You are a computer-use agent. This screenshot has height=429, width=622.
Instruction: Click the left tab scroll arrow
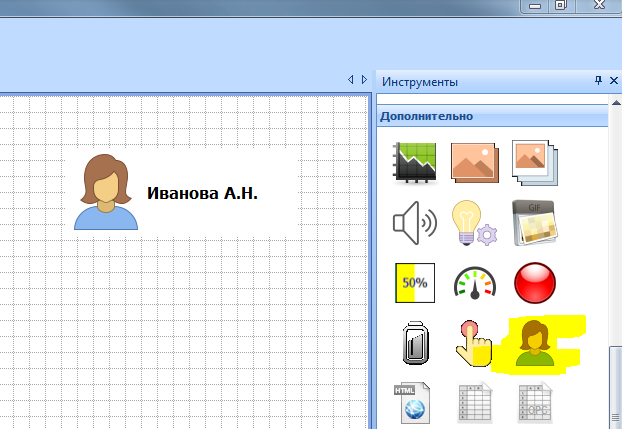pos(350,79)
